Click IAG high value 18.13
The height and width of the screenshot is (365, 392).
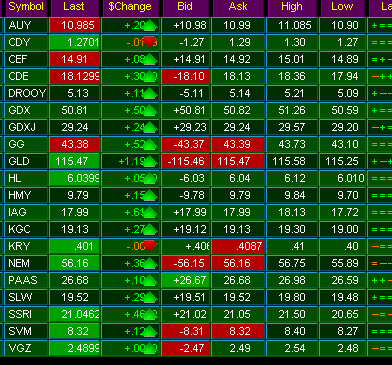pyautogui.click(x=292, y=212)
